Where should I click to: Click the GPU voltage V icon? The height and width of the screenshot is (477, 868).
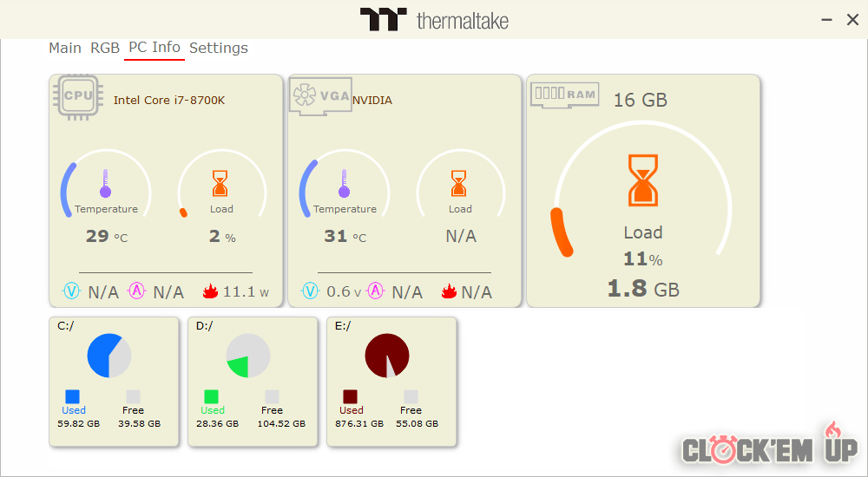pyautogui.click(x=310, y=291)
